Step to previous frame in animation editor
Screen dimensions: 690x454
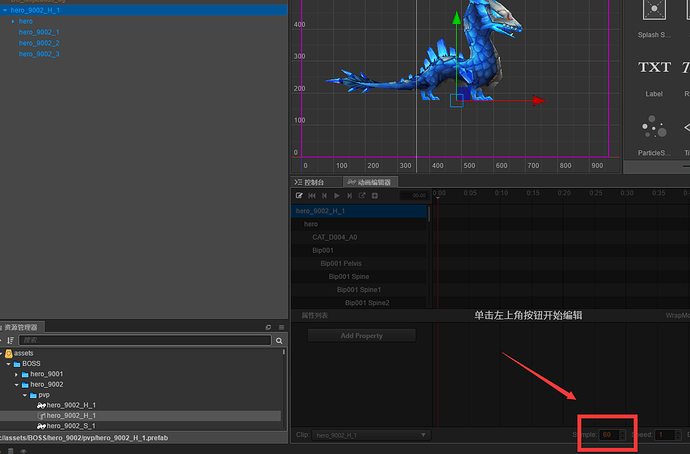coord(324,195)
